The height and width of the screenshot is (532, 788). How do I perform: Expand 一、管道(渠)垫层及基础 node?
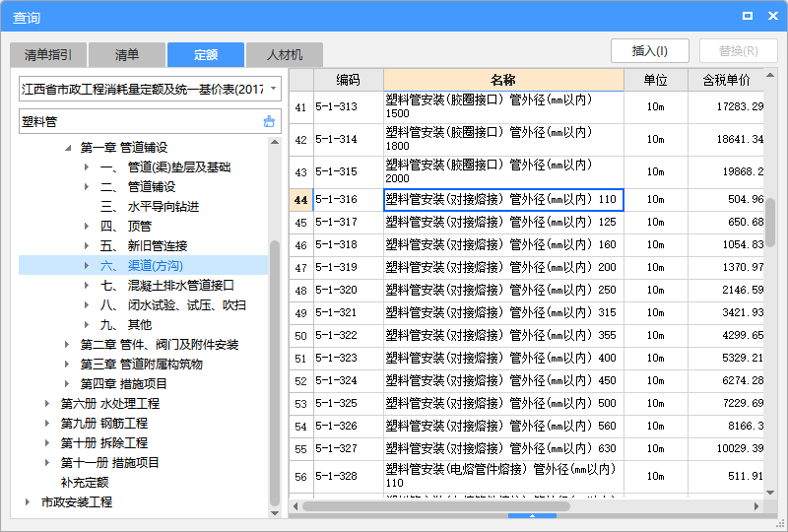click(x=87, y=166)
